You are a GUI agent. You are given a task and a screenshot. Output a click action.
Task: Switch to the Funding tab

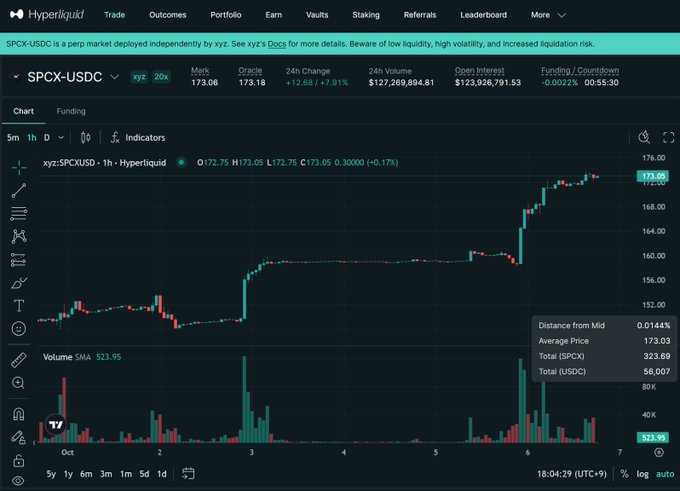pos(71,111)
